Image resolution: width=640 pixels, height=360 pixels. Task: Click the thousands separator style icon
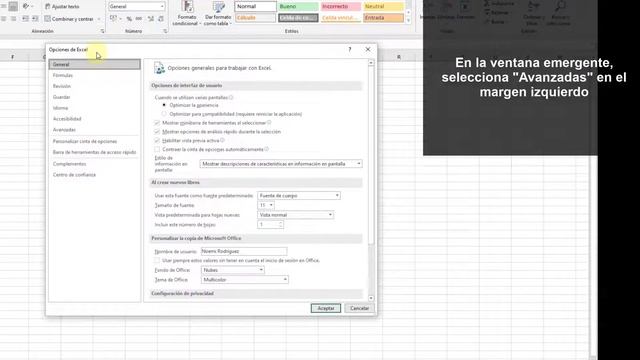point(139,19)
